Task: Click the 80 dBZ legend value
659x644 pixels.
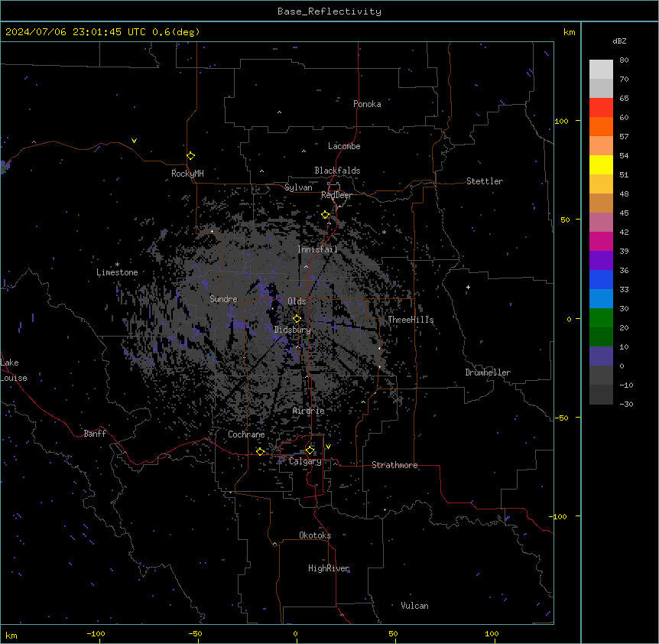Action: click(x=624, y=60)
